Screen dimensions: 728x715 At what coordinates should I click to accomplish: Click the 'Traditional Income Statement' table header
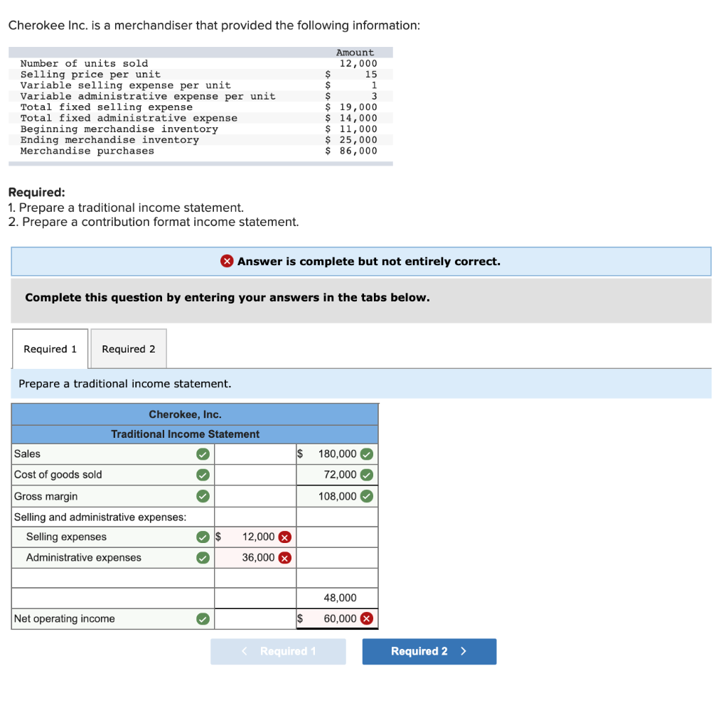point(186,434)
